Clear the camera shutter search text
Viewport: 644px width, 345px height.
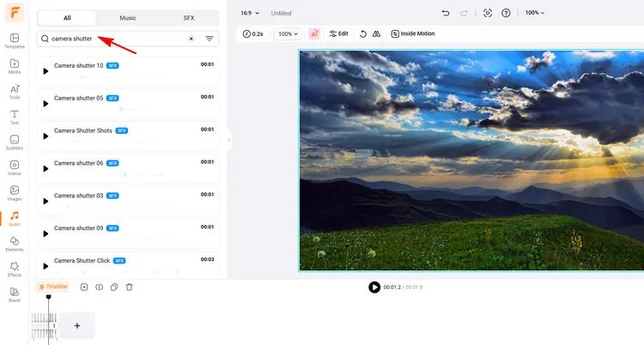(x=191, y=39)
